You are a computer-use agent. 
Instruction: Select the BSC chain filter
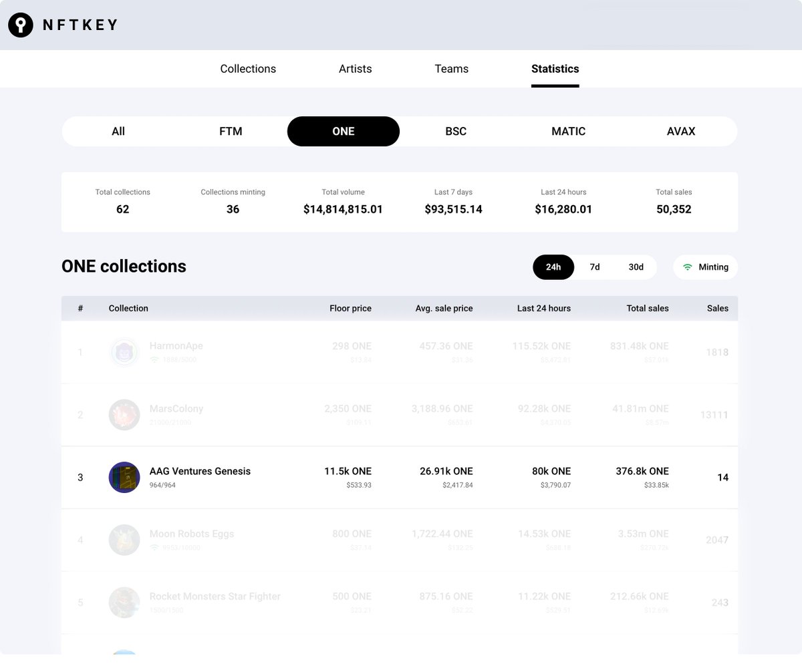455,131
